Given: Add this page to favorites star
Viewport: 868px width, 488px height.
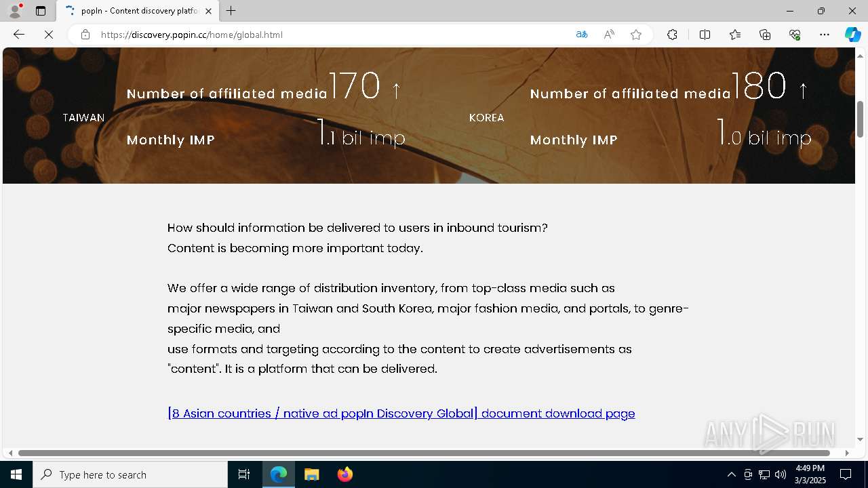Looking at the screenshot, I should pos(636,35).
